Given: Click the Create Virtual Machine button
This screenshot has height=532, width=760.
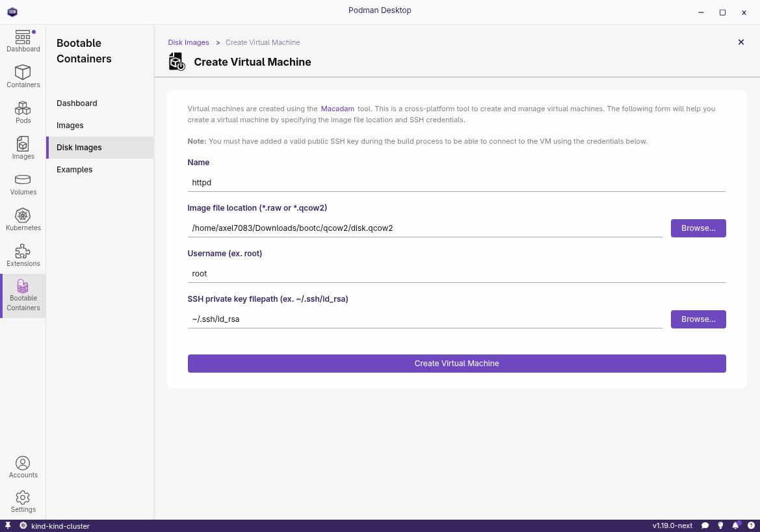Looking at the screenshot, I should [x=456, y=364].
